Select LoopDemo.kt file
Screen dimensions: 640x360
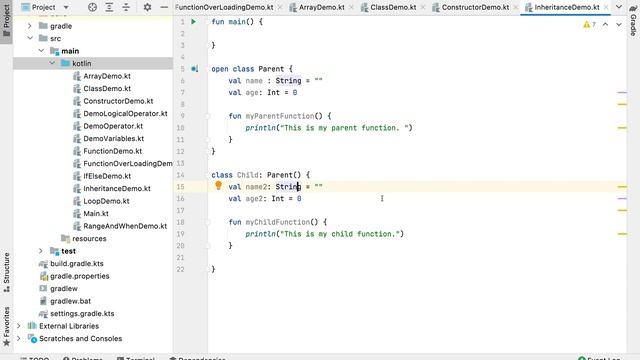(106, 201)
